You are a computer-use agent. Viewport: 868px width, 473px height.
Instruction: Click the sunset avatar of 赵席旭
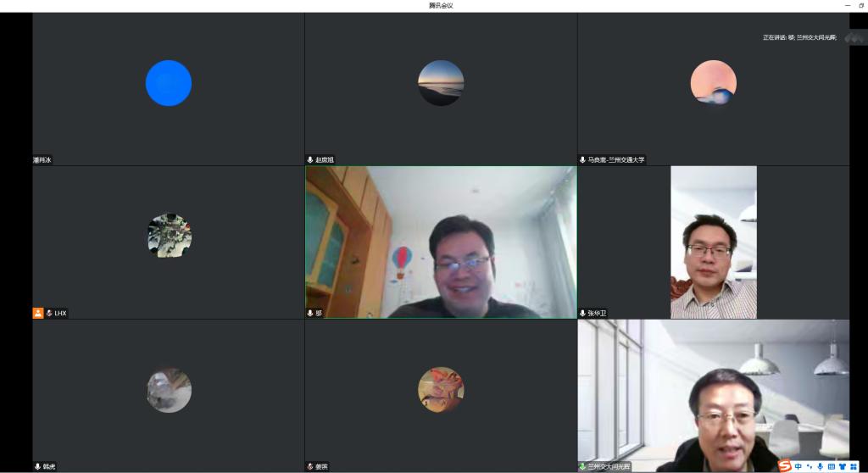441,83
